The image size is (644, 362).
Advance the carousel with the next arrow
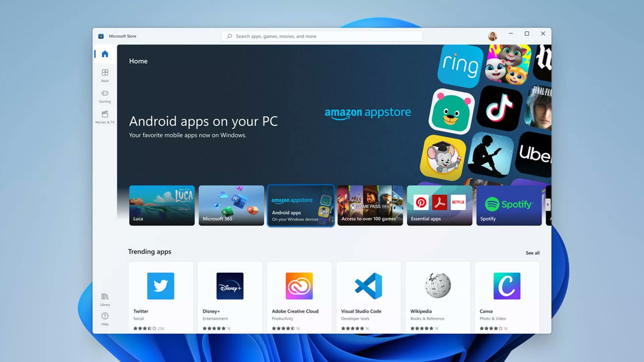point(548,204)
